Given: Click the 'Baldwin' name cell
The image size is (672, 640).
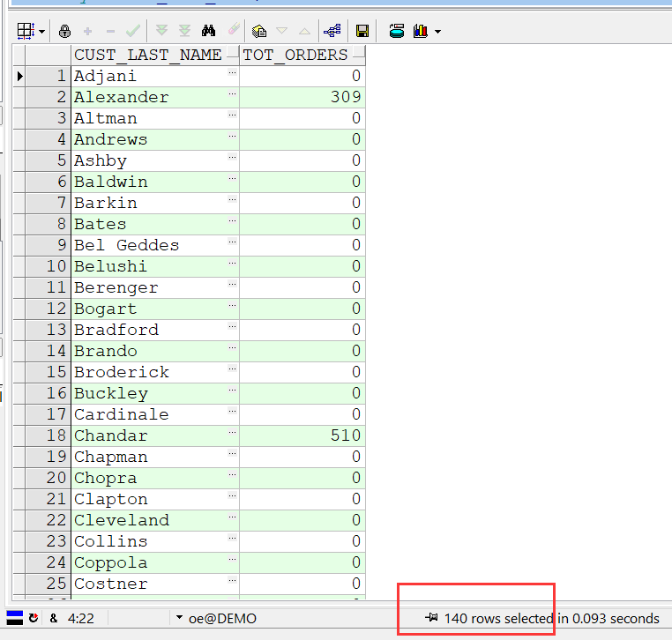Looking at the screenshot, I should click(155, 182).
